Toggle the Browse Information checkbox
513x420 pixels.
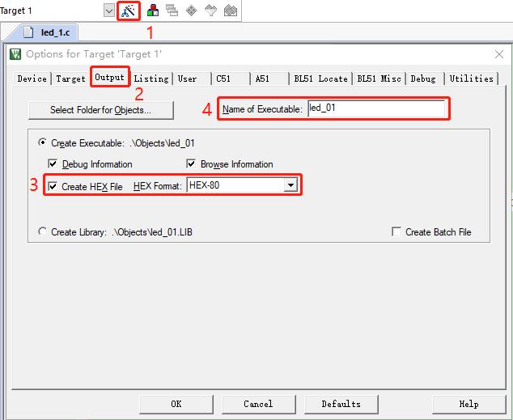[x=191, y=163]
